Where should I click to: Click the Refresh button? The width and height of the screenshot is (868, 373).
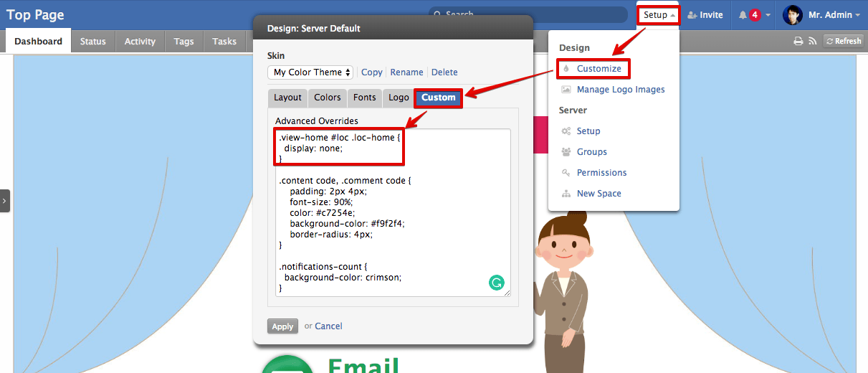click(843, 42)
